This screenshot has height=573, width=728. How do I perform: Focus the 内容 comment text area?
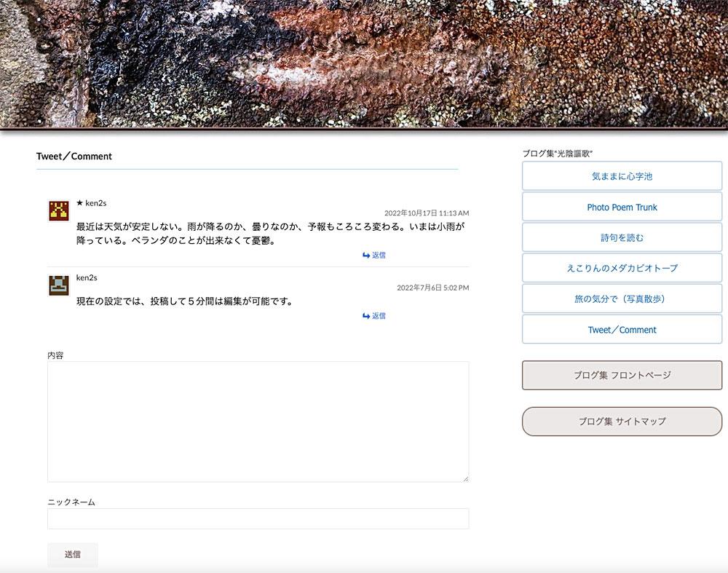258,421
